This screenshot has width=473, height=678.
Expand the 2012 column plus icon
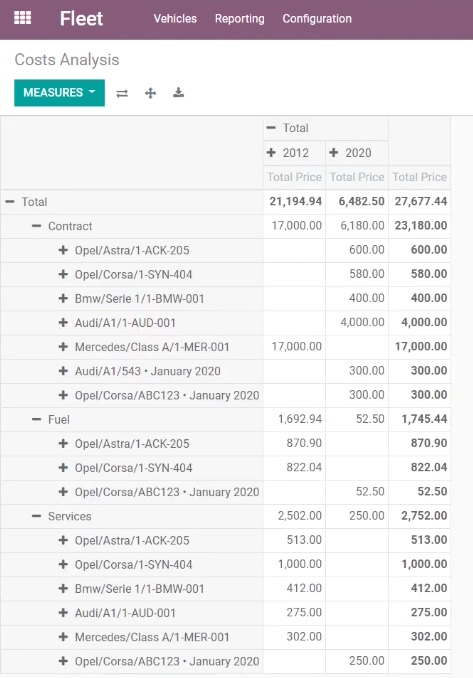[271, 153]
